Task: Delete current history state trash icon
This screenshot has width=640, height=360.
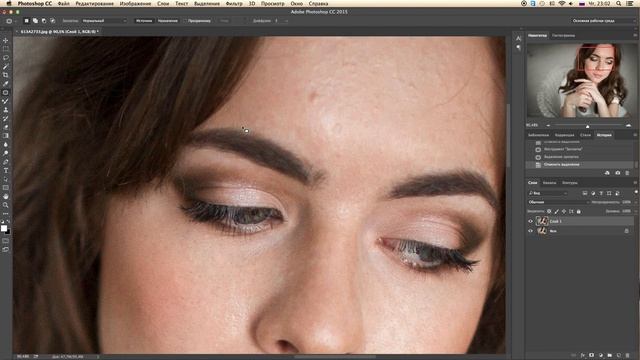Action: click(x=627, y=173)
